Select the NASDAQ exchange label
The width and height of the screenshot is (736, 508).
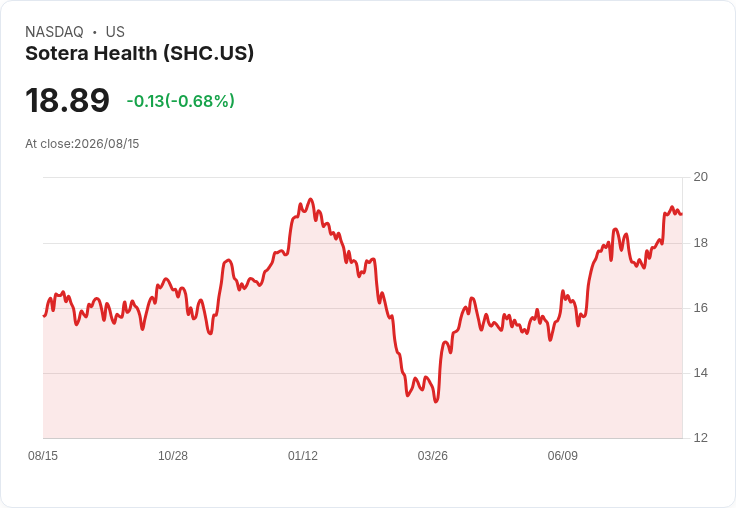54,32
